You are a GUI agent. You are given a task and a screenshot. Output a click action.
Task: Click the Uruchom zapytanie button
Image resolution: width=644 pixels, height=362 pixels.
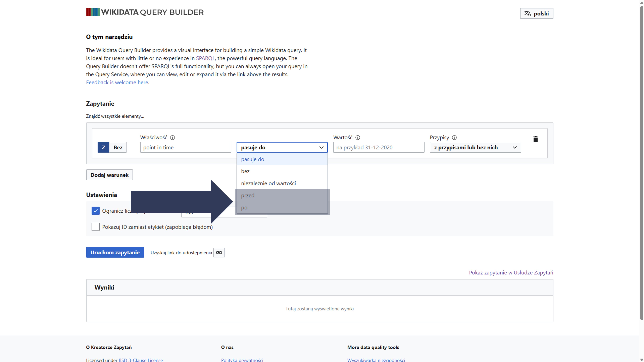(115, 253)
